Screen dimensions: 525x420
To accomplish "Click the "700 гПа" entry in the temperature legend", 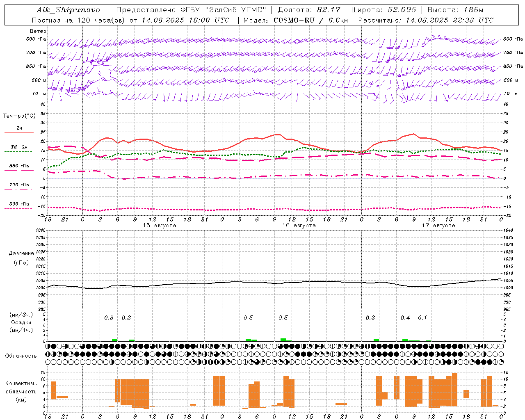I will [x=19, y=185].
